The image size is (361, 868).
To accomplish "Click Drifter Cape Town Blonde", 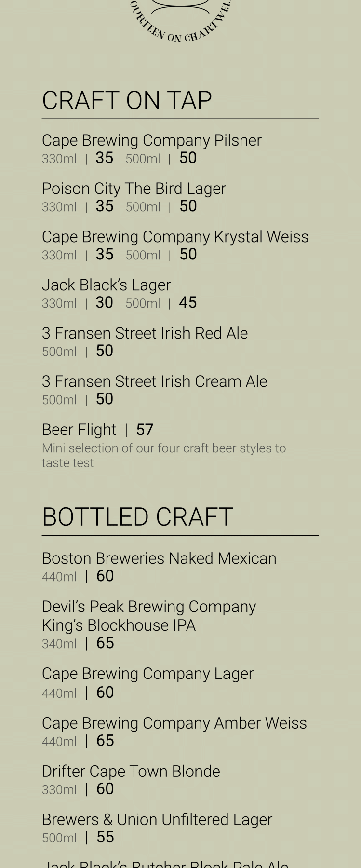I will 131,772.
